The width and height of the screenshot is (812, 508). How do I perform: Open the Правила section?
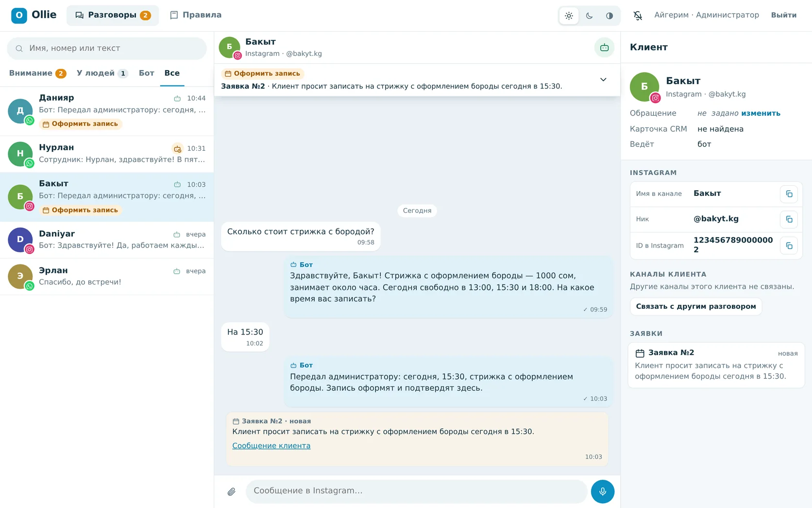196,15
